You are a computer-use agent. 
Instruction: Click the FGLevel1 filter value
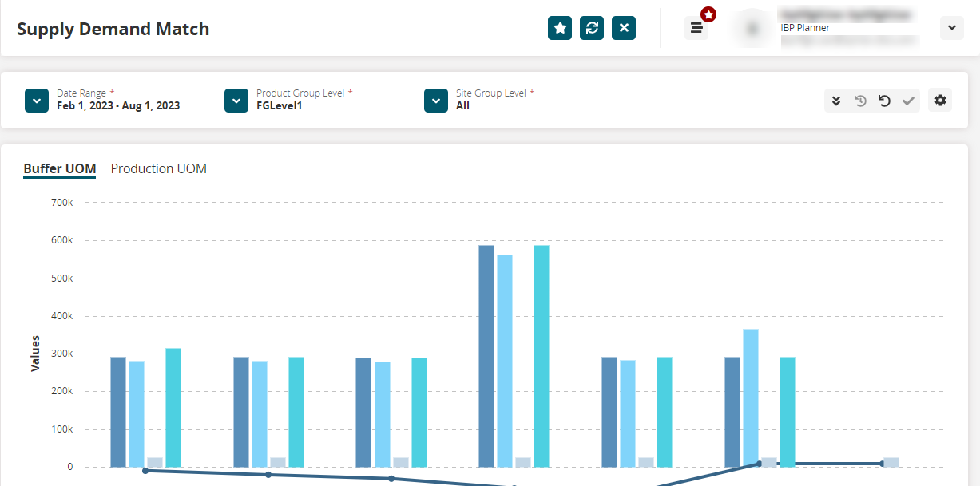279,106
